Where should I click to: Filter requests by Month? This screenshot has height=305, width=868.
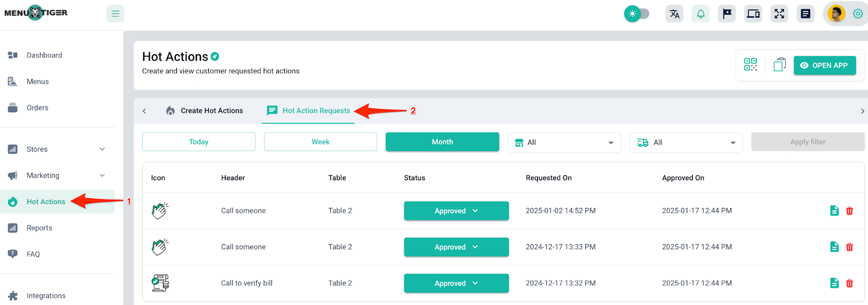(x=442, y=142)
